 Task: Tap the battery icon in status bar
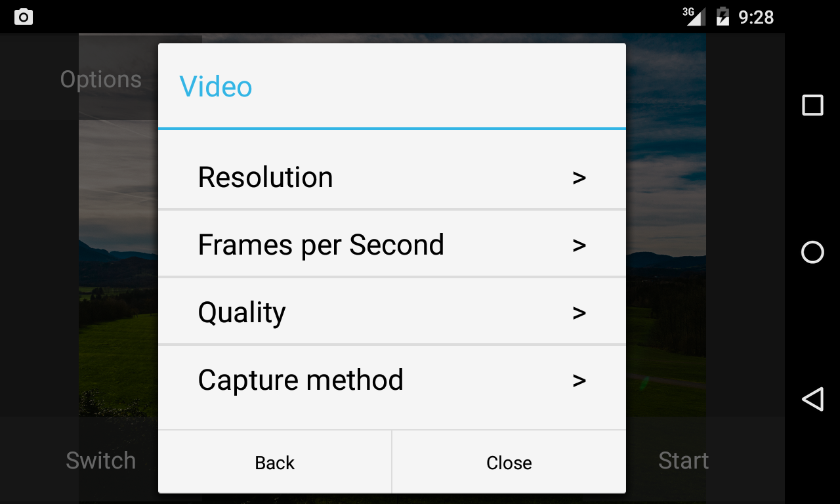click(723, 16)
